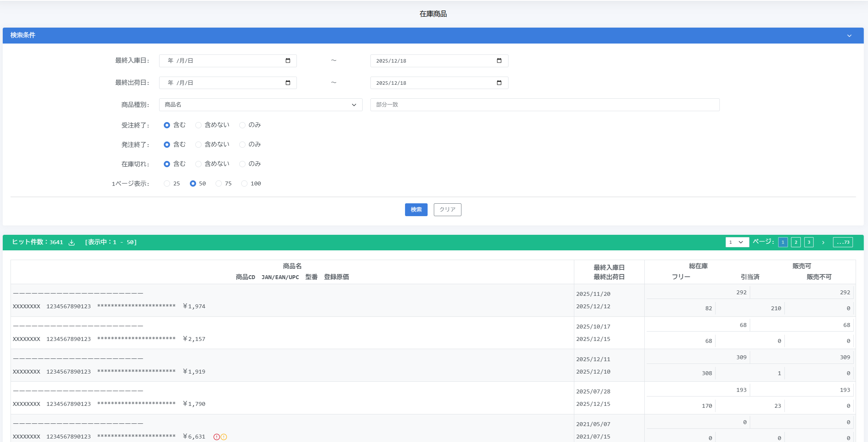Click the 検索 button
868x442 pixels.
[416, 210]
